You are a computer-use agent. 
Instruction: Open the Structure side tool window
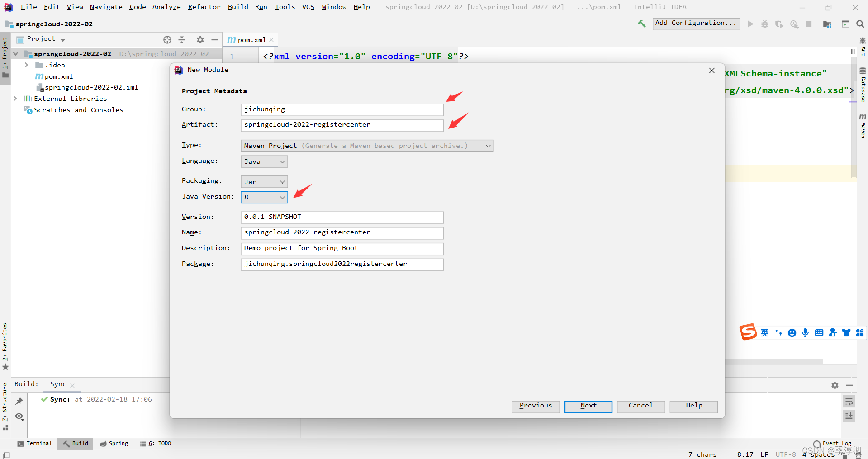[x=5, y=406]
